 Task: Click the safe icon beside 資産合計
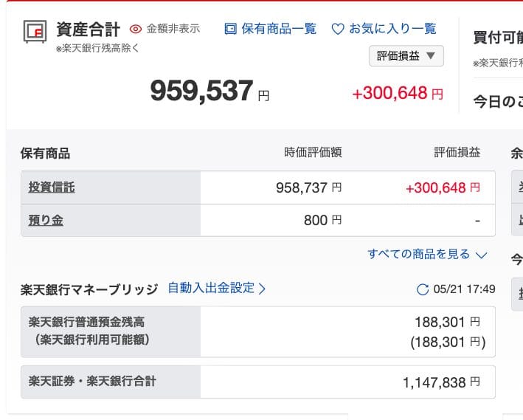[x=35, y=30]
